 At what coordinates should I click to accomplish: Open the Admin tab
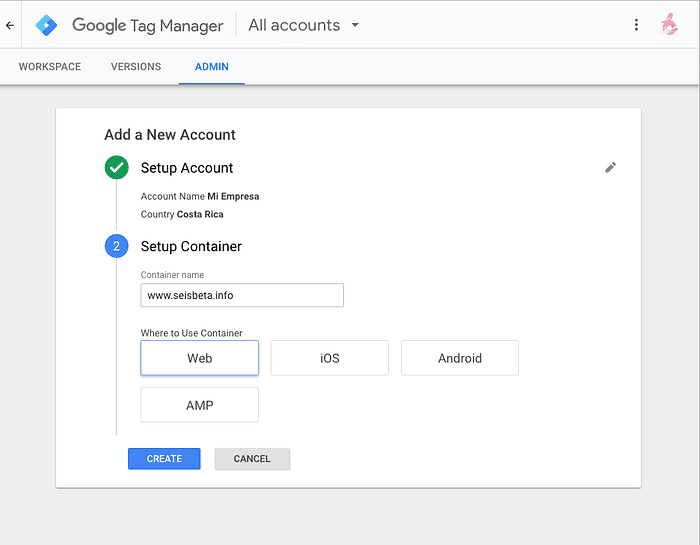[x=212, y=67]
